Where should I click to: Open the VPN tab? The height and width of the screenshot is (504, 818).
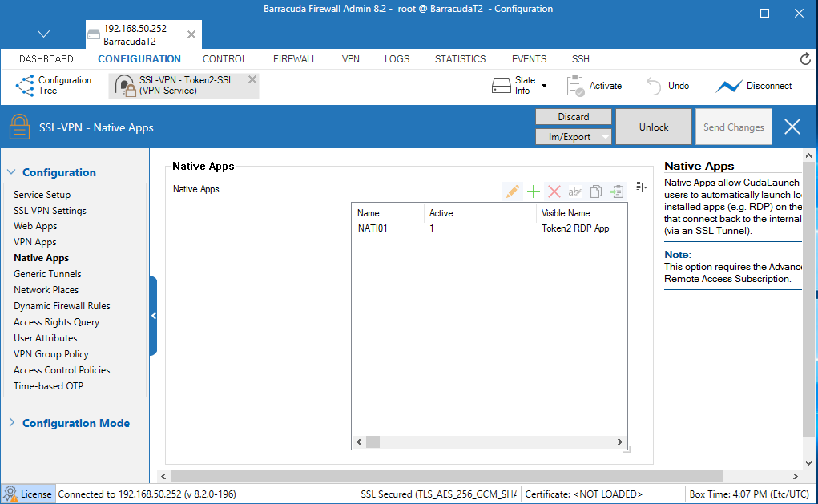coord(351,59)
